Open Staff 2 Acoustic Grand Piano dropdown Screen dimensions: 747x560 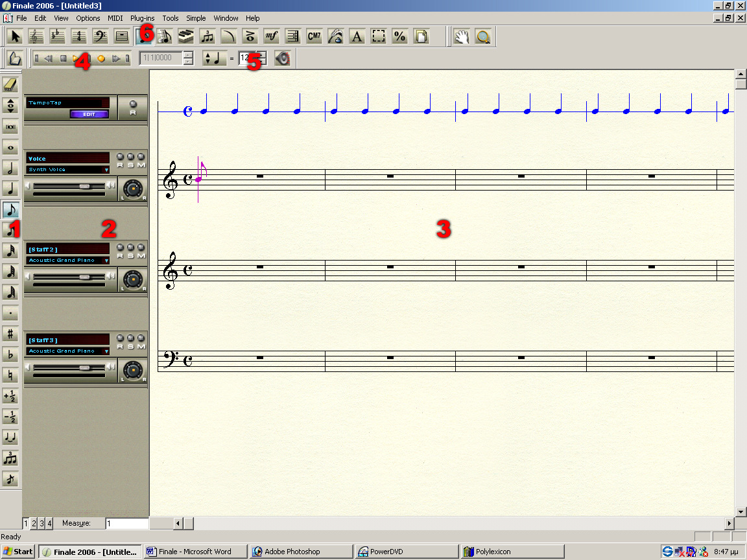pyautogui.click(x=106, y=261)
